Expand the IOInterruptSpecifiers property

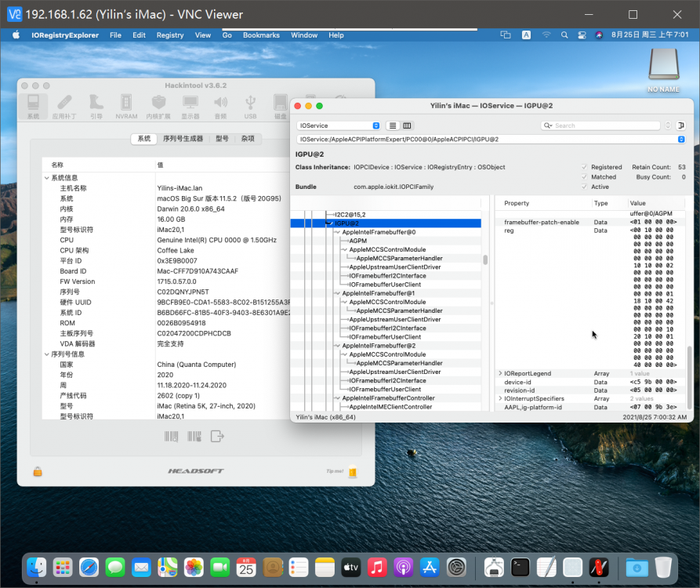(500, 398)
